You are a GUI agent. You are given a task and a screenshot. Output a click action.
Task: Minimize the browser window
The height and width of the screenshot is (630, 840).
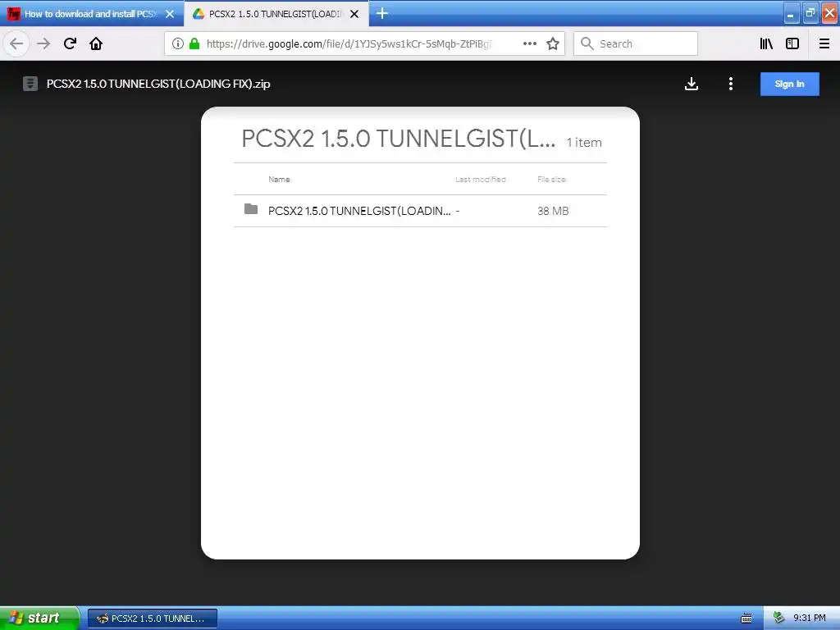(x=792, y=13)
